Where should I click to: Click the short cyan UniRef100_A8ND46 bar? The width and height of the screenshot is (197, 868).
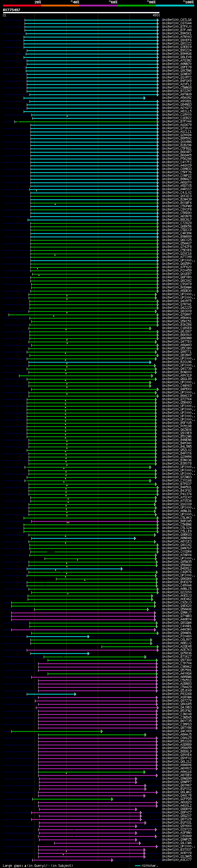click(83, 539)
